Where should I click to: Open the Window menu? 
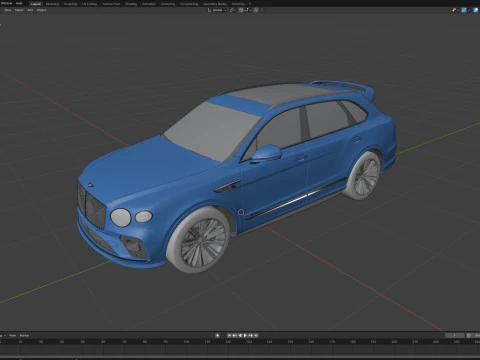pos(6,3)
